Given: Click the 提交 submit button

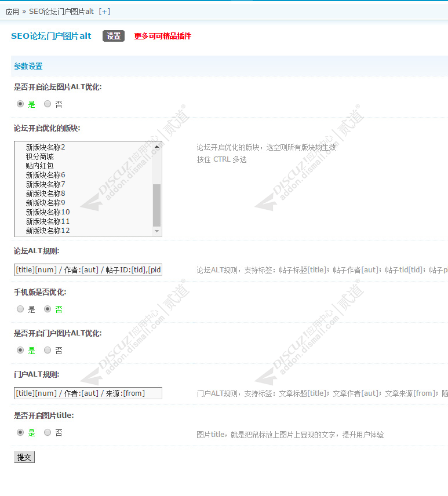Looking at the screenshot, I should (x=24, y=457).
